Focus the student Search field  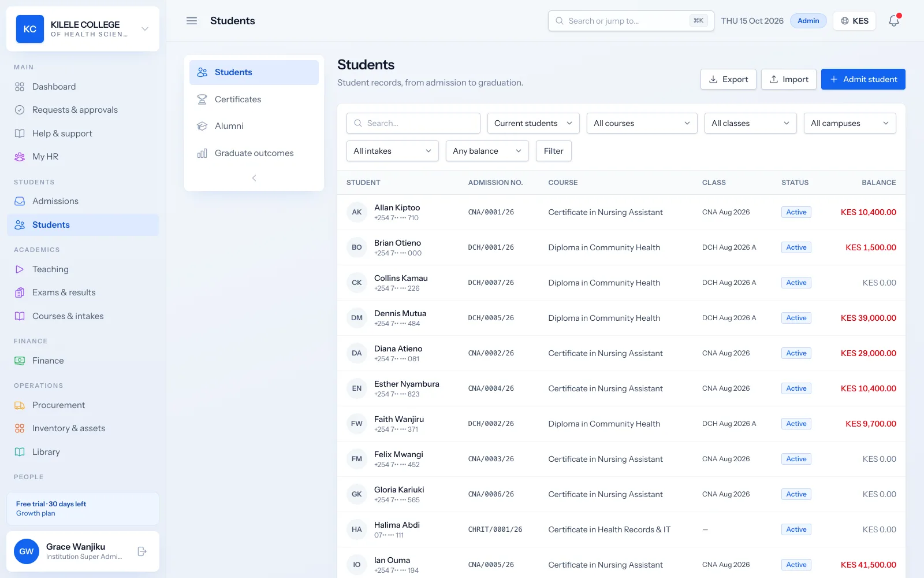point(413,123)
